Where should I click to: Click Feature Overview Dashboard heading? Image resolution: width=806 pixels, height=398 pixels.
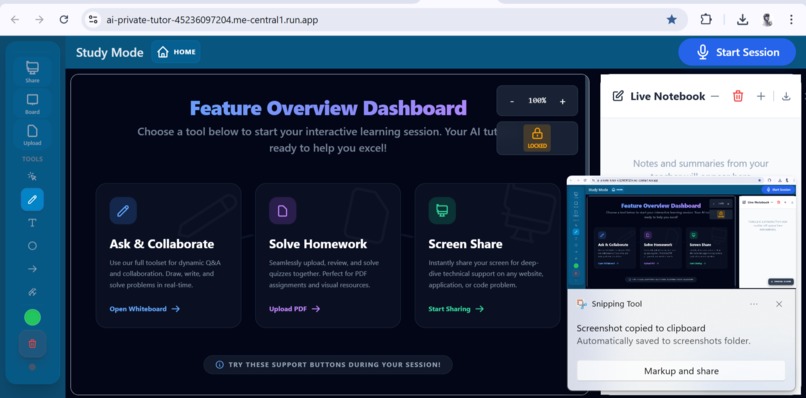(328, 108)
